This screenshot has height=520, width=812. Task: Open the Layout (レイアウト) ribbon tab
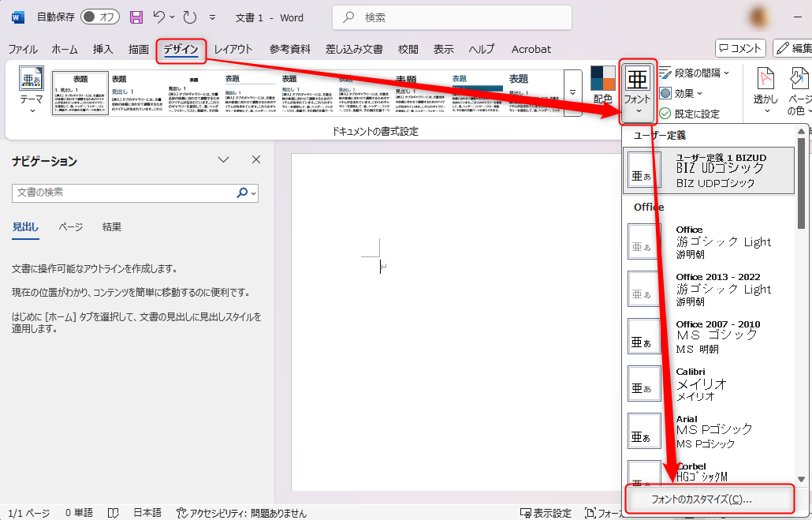tap(233, 49)
